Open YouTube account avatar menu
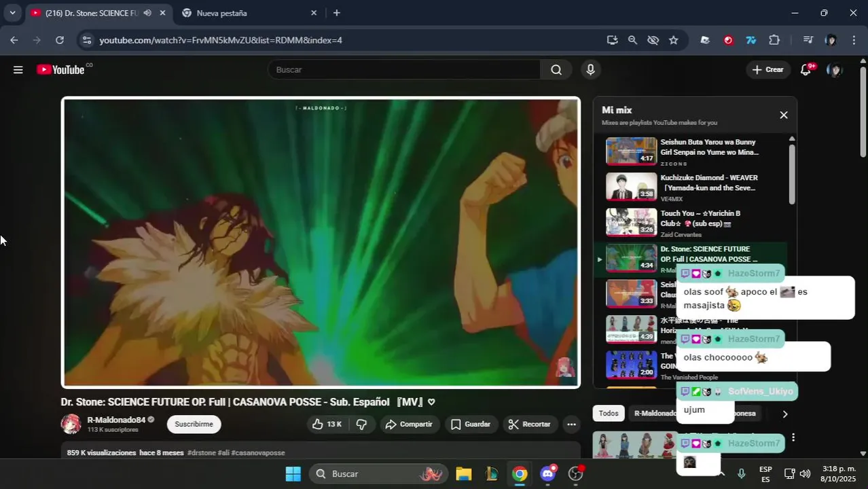 coord(835,70)
